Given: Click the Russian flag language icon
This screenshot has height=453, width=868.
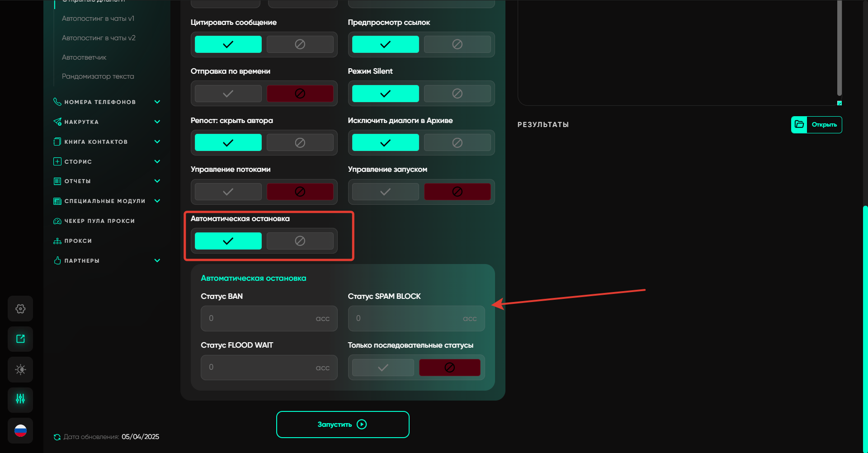Looking at the screenshot, I should 20,431.
